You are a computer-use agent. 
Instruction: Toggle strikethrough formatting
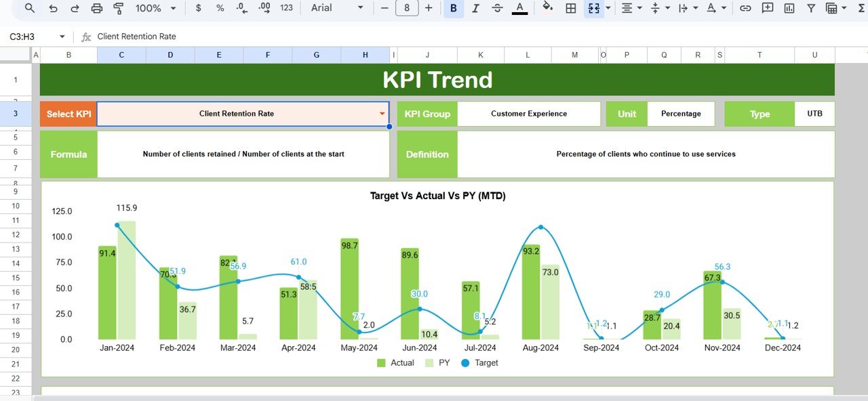pyautogui.click(x=497, y=8)
